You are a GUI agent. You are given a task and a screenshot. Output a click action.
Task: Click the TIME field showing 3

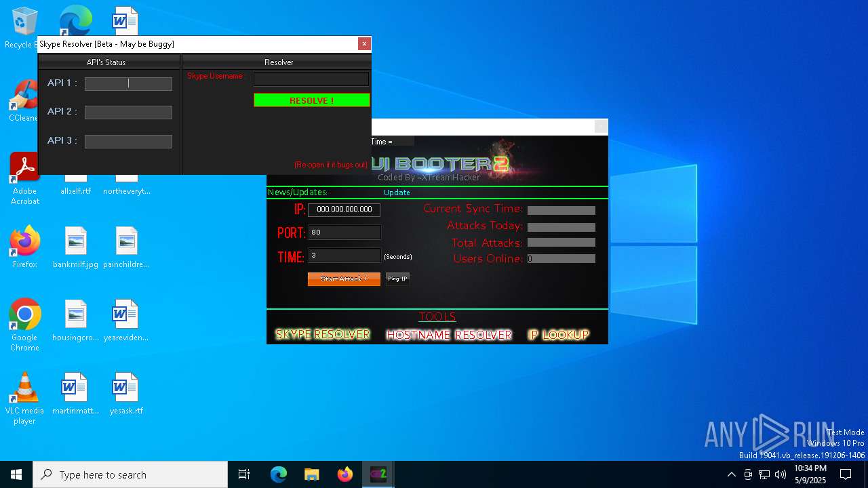click(x=344, y=256)
